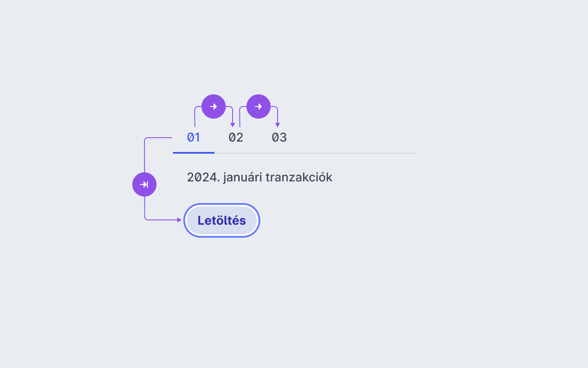Image resolution: width=588 pixels, height=368 pixels.
Task: Click the blue active indicator under tab 01
Action: click(x=194, y=153)
